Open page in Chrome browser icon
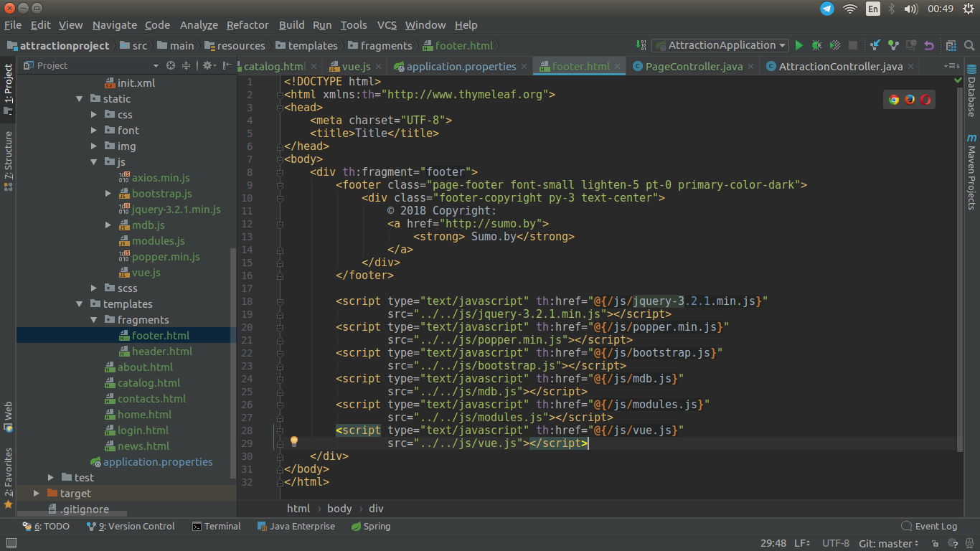 [894, 99]
